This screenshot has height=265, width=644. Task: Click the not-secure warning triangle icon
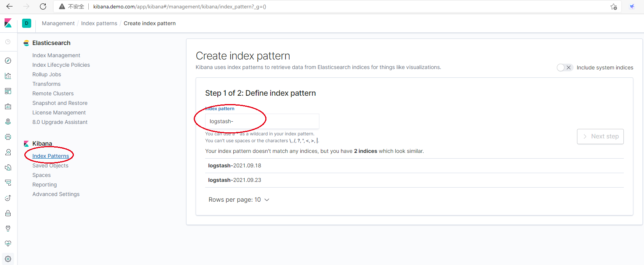62,6
